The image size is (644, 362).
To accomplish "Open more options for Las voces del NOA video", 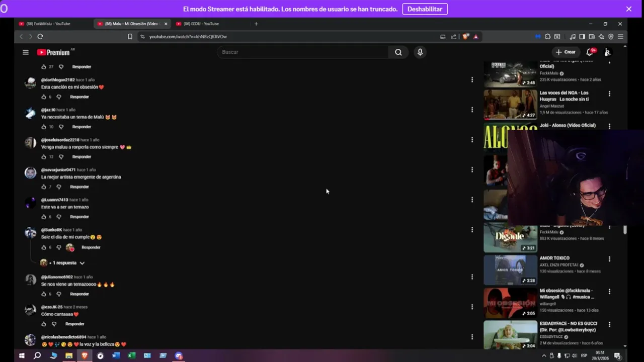I will tap(609, 94).
